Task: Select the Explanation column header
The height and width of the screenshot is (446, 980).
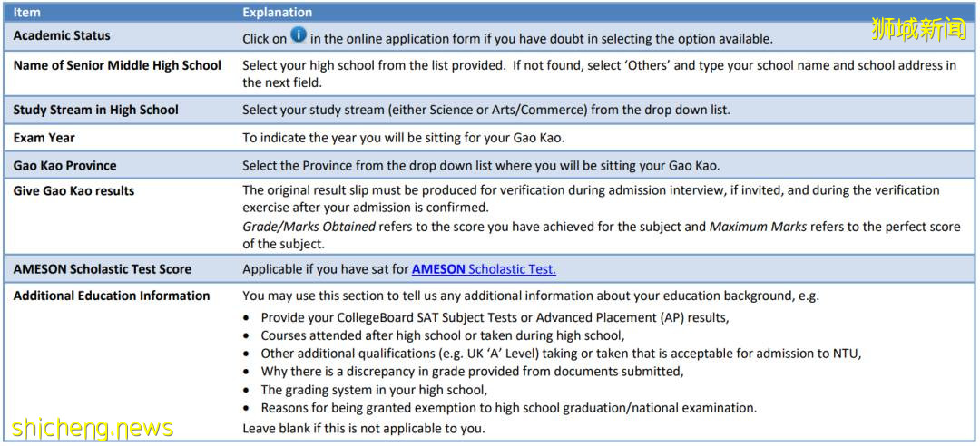Action: pyautogui.click(x=277, y=13)
